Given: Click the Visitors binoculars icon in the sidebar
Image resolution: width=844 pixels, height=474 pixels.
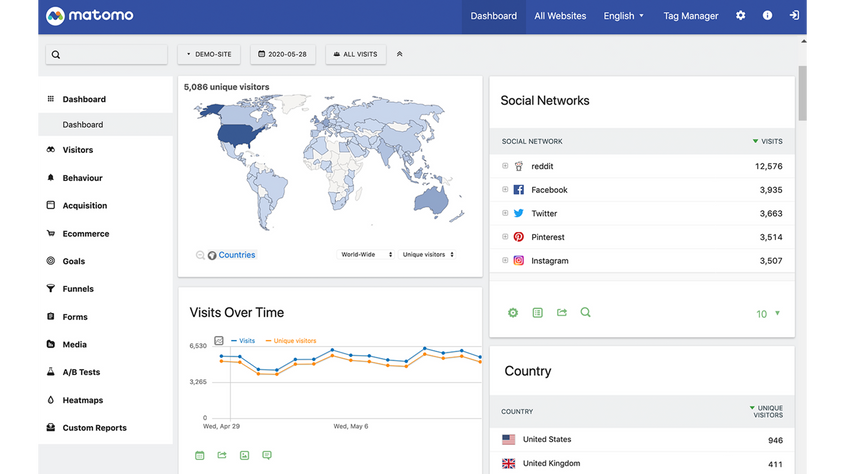Looking at the screenshot, I should [x=51, y=150].
